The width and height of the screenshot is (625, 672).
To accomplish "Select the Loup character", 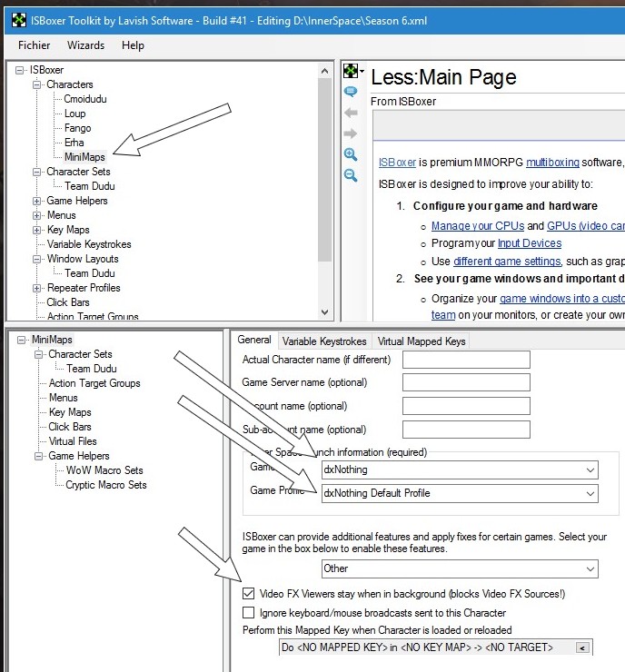I will (75, 114).
